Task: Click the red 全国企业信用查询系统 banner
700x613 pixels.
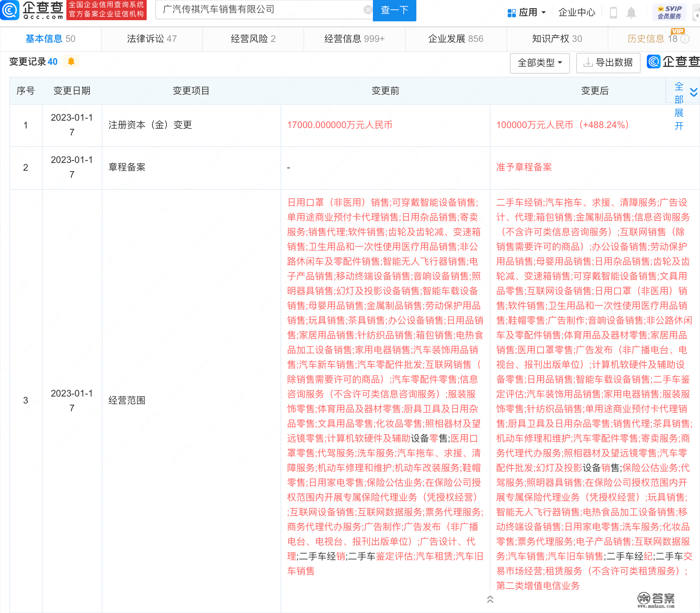Action: pos(106,10)
